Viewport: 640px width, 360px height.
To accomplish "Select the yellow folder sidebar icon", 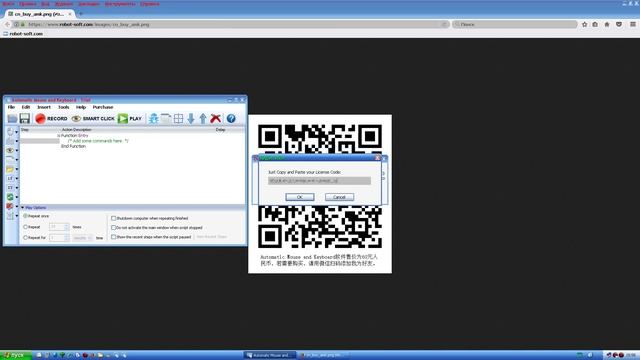I will [10, 169].
